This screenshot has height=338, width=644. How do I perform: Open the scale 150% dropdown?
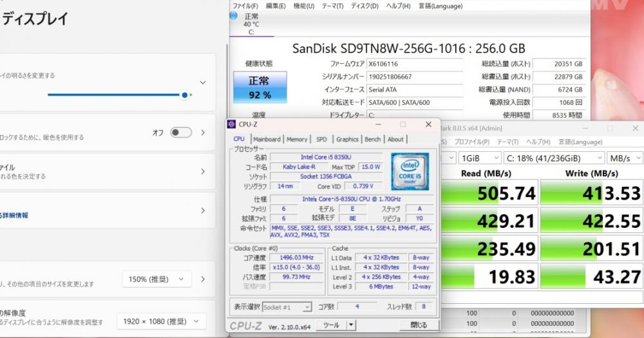click(x=156, y=279)
